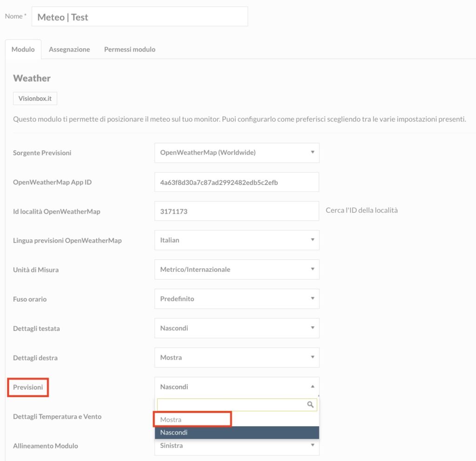The height and width of the screenshot is (461, 476).
Task: Select Nascondi in the Previsioni list
Action: [x=237, y=433]
